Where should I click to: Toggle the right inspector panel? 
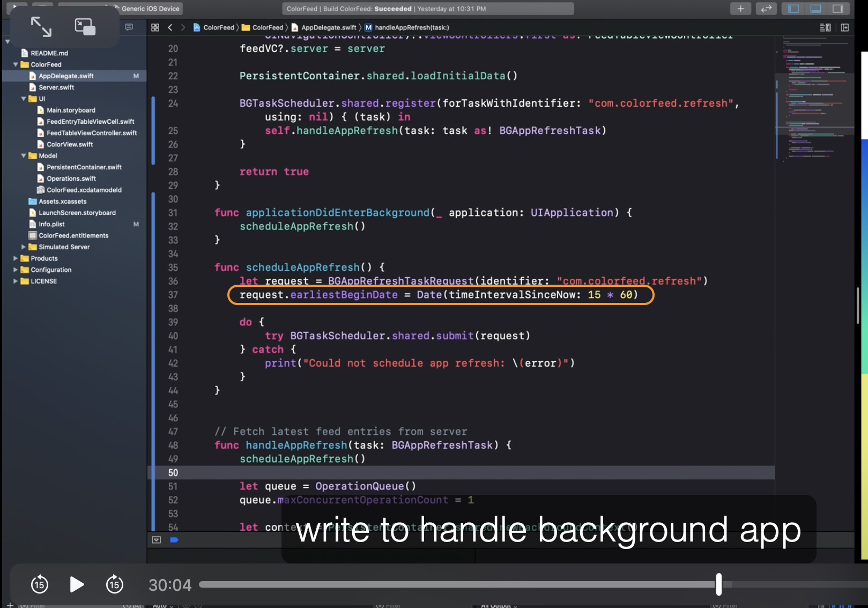click(837, 9)
